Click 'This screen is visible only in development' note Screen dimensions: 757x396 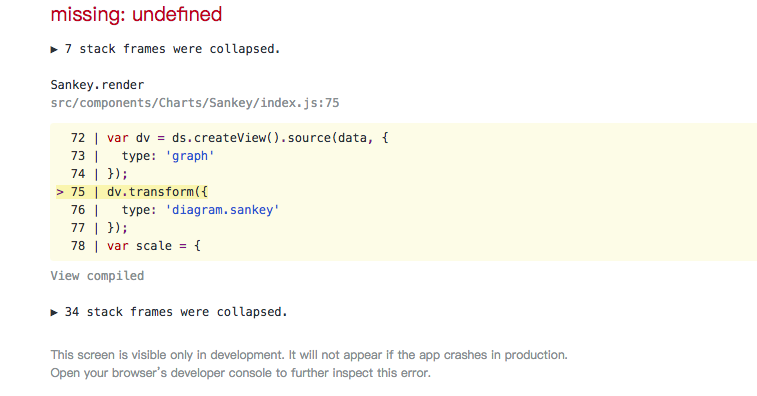coord(309,355)
